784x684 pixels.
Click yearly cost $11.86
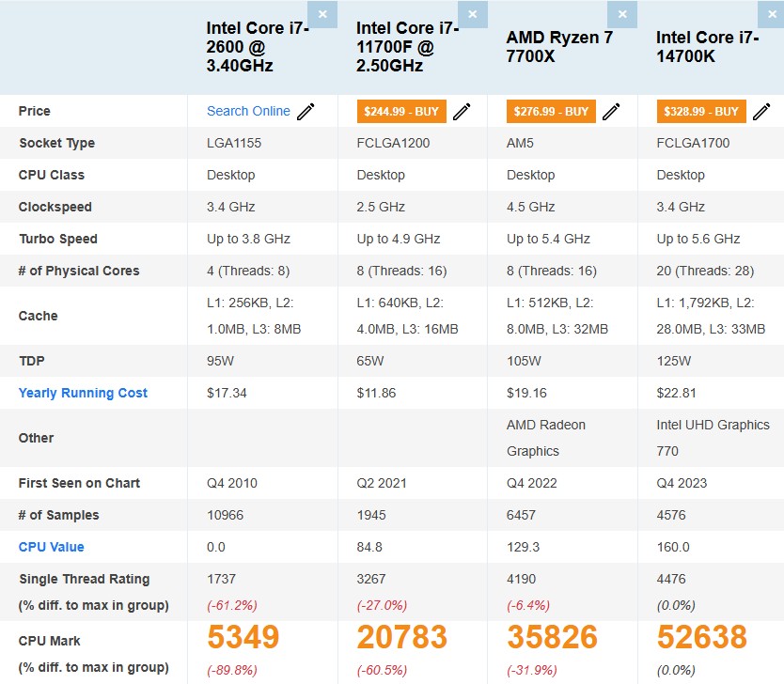[377, 393]
